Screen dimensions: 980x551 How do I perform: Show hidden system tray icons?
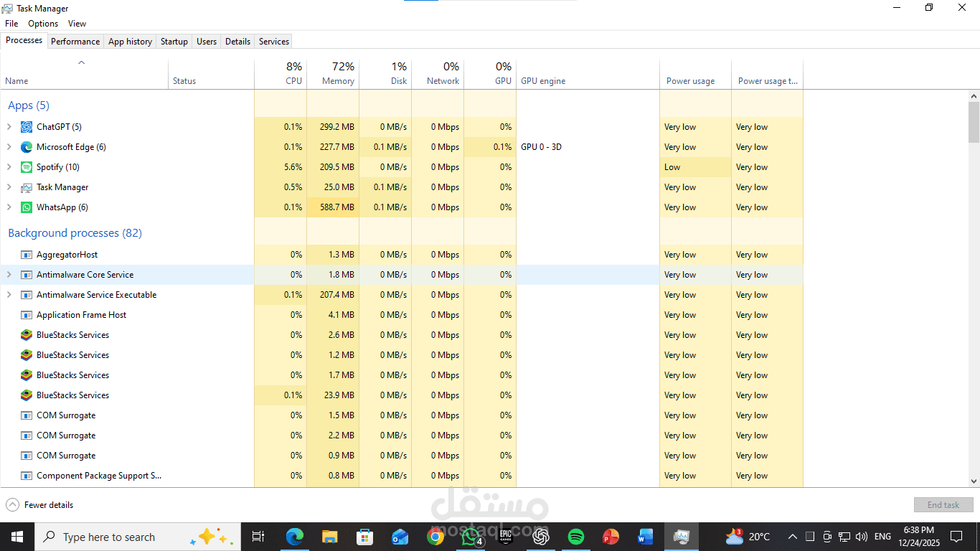(x=793, y=537)
